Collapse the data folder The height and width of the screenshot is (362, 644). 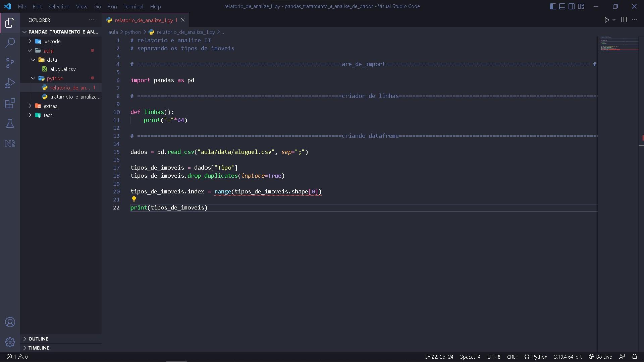tap(61, 60)
